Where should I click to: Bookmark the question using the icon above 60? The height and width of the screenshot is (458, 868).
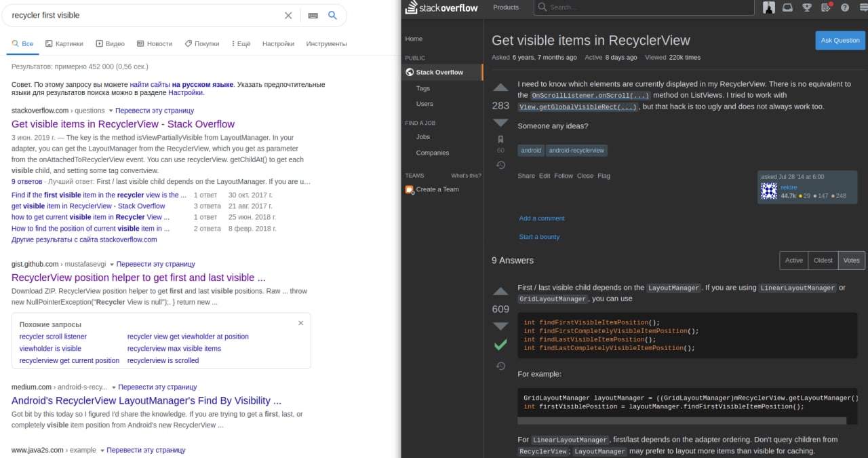pyautogui.click(x=500, y=140)
